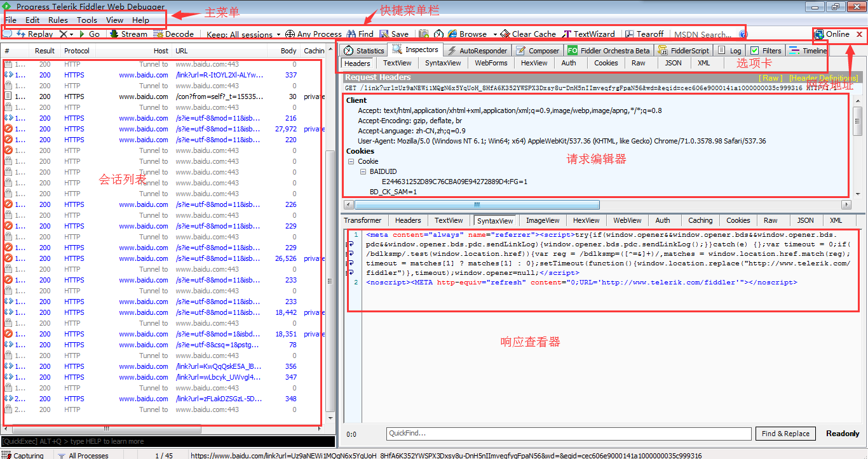The height and width of the screenshot is (459, 868).
Task: Click the [Raw] link in Request Headers
Action: pos(771,78)
